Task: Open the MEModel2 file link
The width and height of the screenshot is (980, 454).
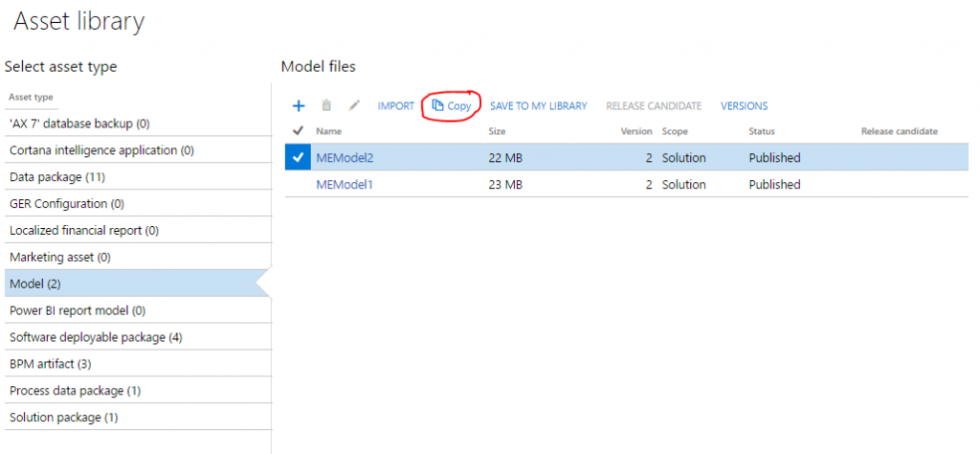Action: [344, 158]
